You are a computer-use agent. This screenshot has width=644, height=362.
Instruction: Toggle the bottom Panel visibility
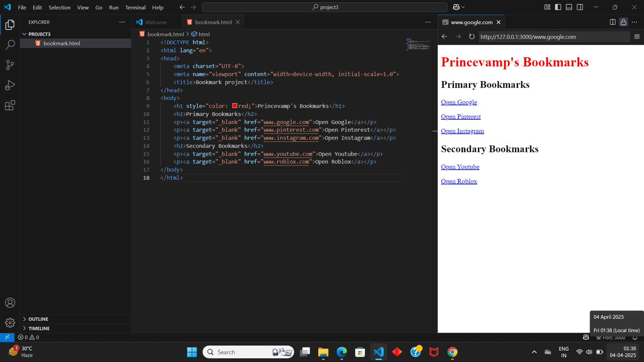click(x=569, y=7)
